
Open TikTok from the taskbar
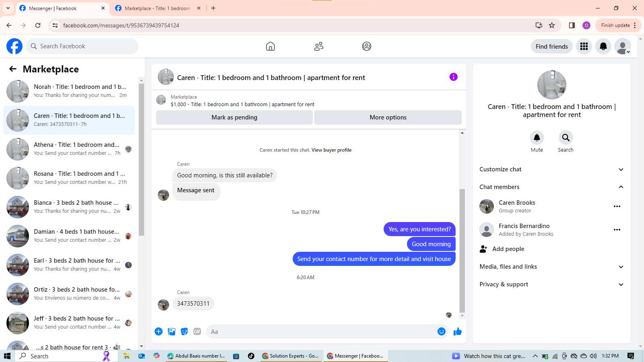(251, 356)
